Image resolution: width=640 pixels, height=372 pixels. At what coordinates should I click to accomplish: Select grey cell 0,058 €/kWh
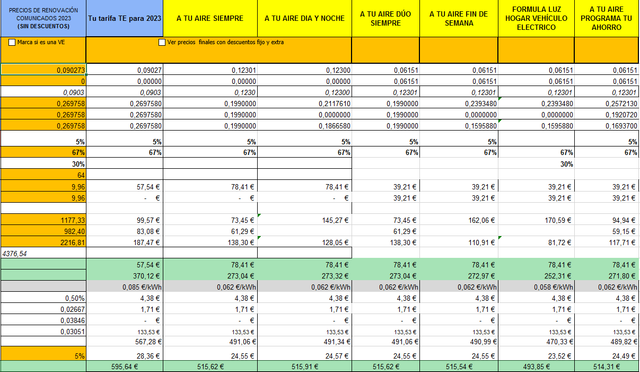point(536,287)
